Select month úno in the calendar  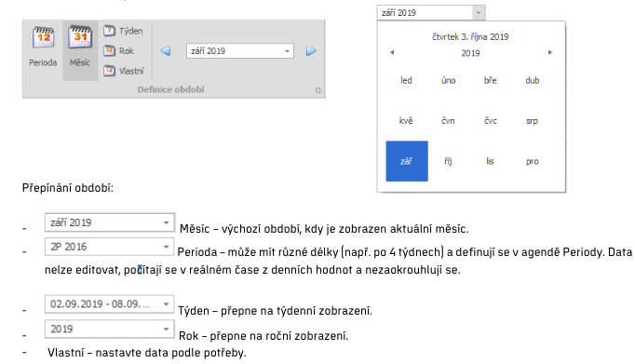(x=448, y=80)
